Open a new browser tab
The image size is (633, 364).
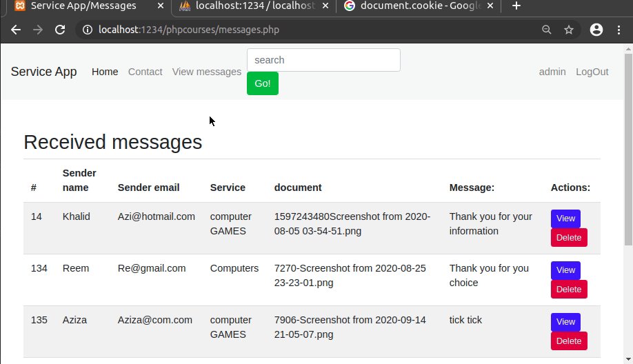[x=516, y=6]
